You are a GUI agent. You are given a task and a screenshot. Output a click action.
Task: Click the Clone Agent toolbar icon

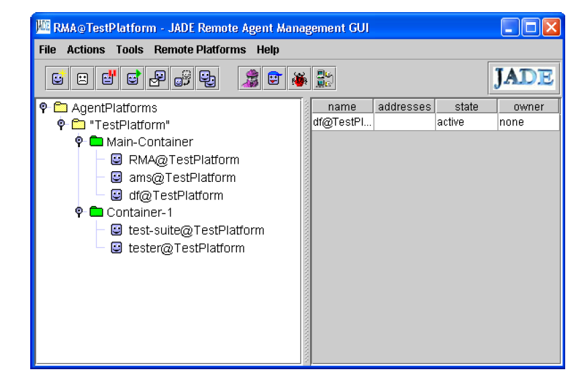(207, 79)
